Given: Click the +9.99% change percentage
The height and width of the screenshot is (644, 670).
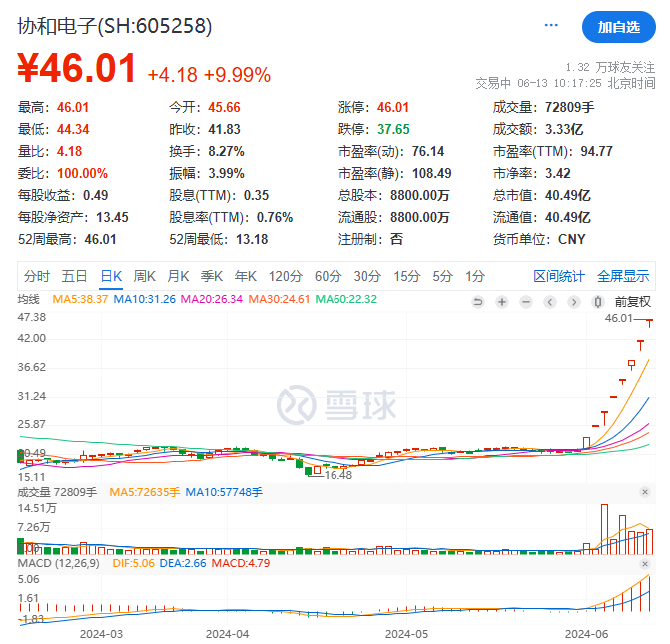Looking at the screenshot, I should tap(238, 75).
